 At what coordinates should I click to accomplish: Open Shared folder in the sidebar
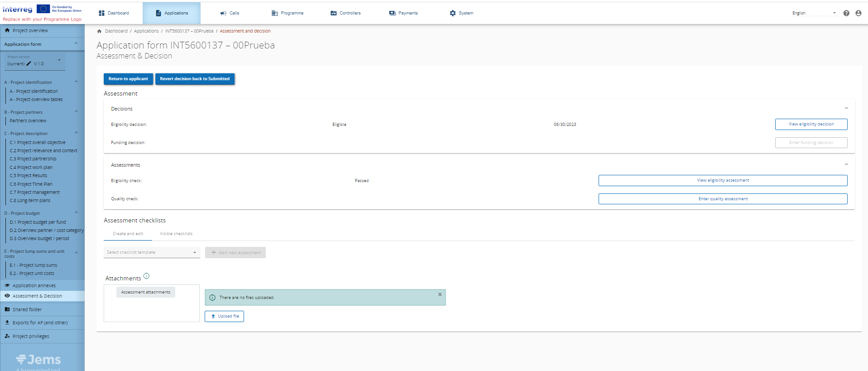point(27,309)
